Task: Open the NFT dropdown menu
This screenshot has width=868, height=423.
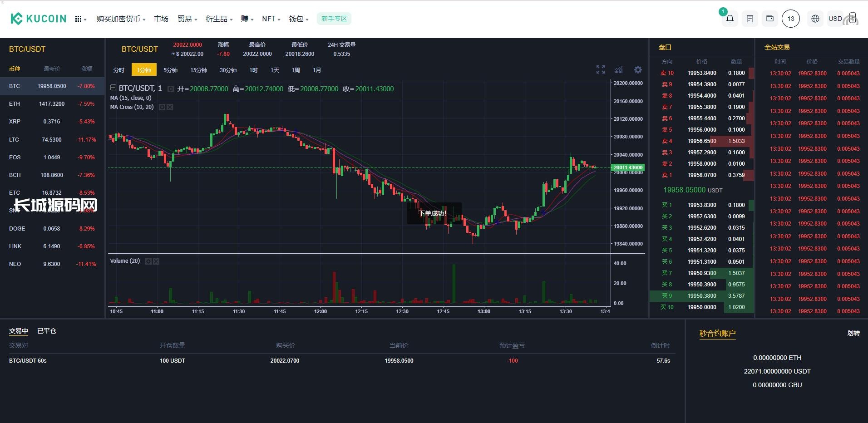Action: [271, 19]
